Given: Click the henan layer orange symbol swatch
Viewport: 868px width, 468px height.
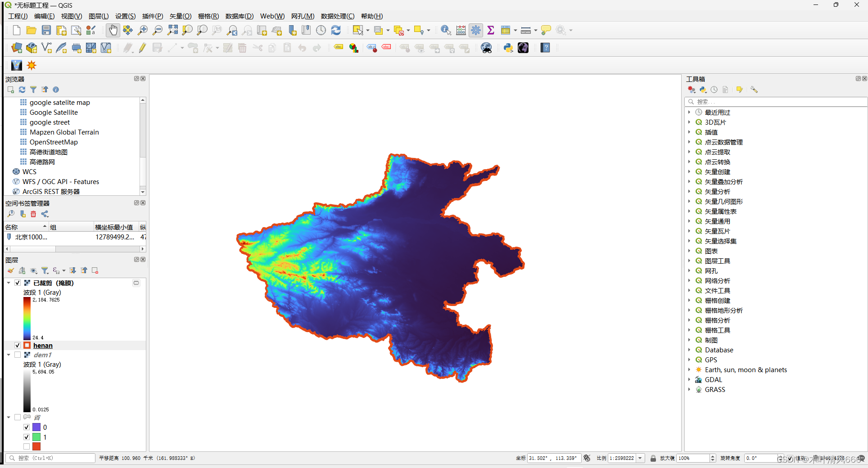Looking at the screenshot, I should [27, 346].
